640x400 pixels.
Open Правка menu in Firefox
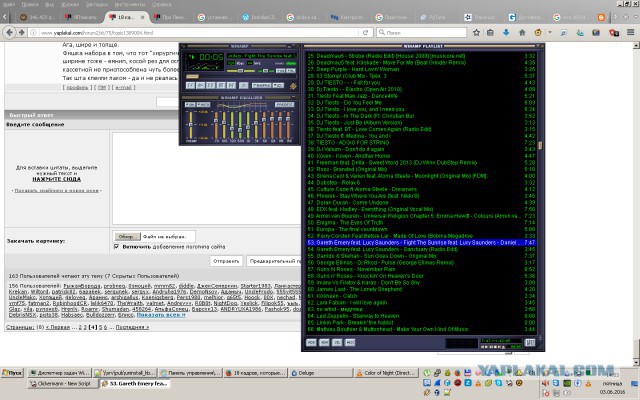point(30,4)
